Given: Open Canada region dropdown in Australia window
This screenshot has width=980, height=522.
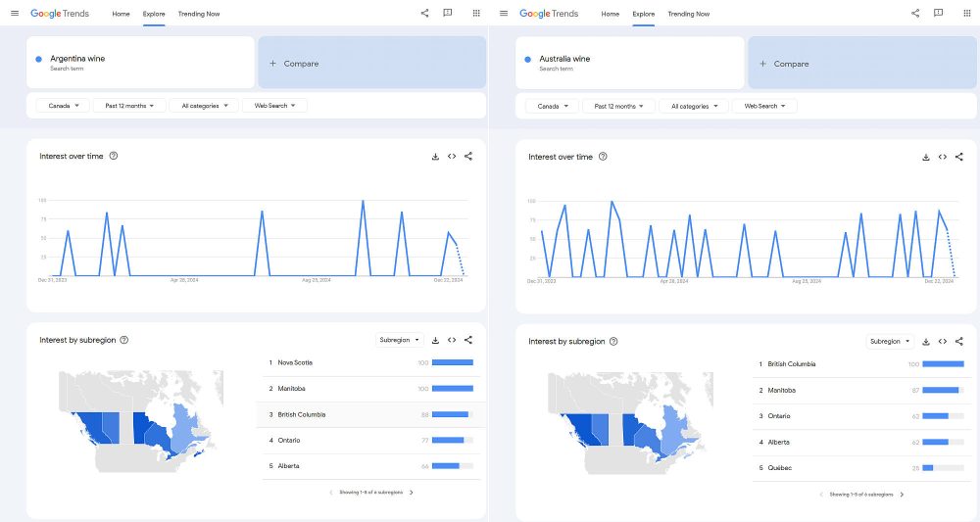Looking at the screenshot, I should (x=553, y=106).
